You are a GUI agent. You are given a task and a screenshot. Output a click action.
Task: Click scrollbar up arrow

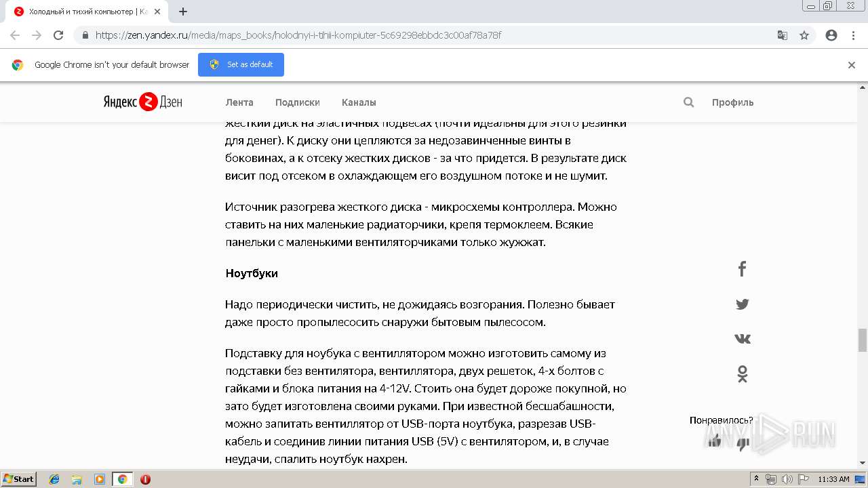coord(863,87)
